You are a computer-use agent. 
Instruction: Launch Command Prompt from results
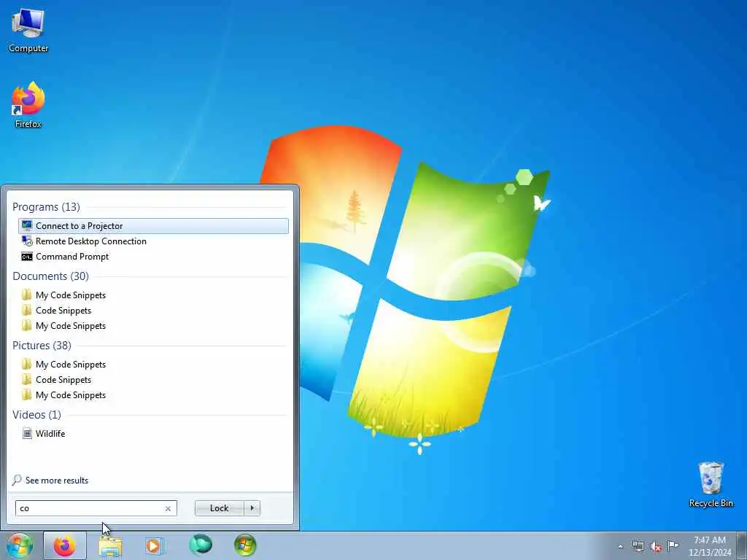(153, 256)
